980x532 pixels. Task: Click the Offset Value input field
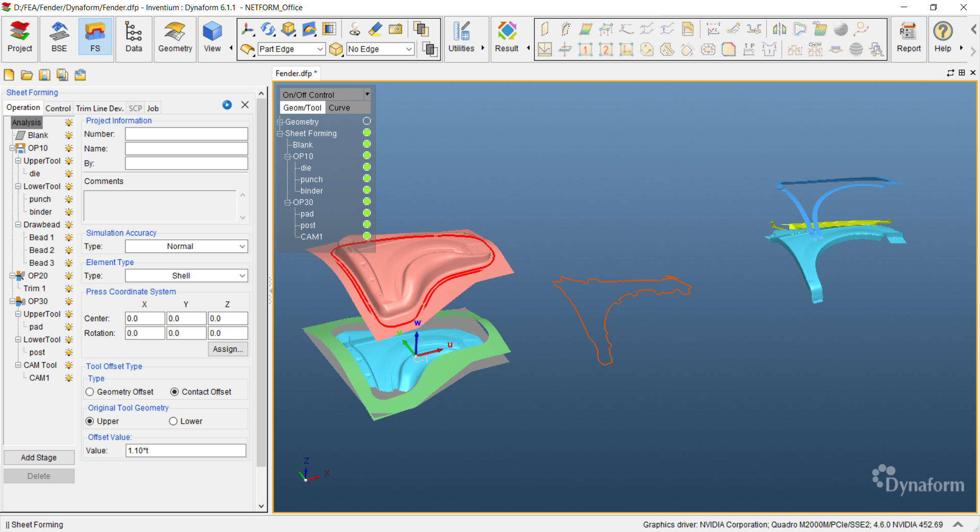[x=186, y=451]
